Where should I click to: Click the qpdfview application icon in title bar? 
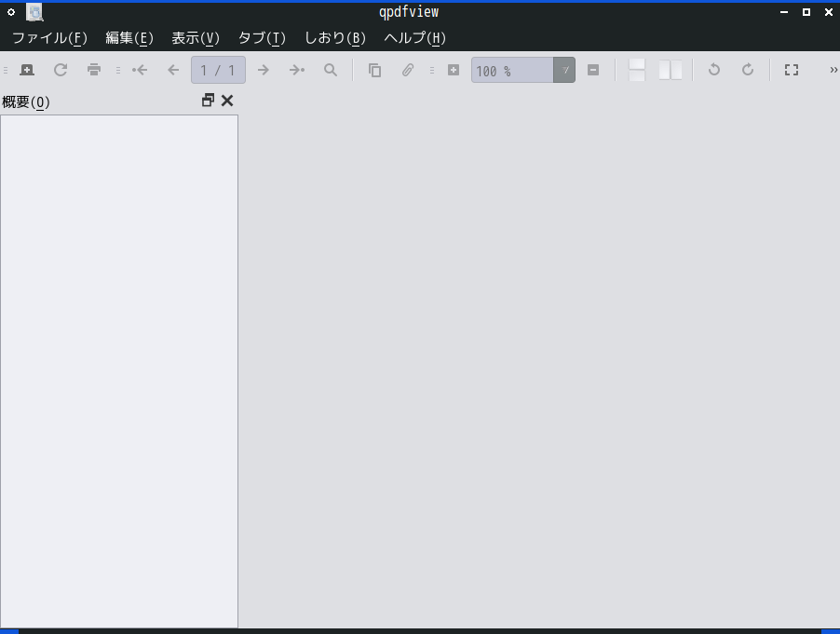[34, 12]
